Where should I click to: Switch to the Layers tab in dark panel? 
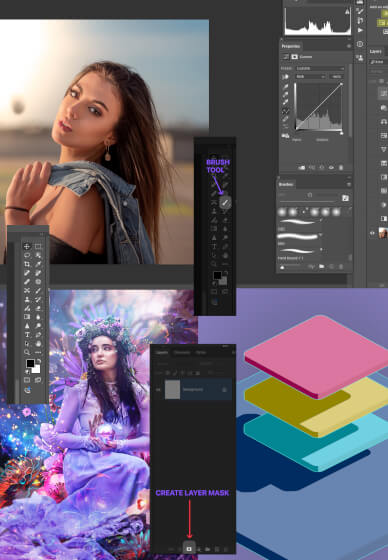point(162,352)
